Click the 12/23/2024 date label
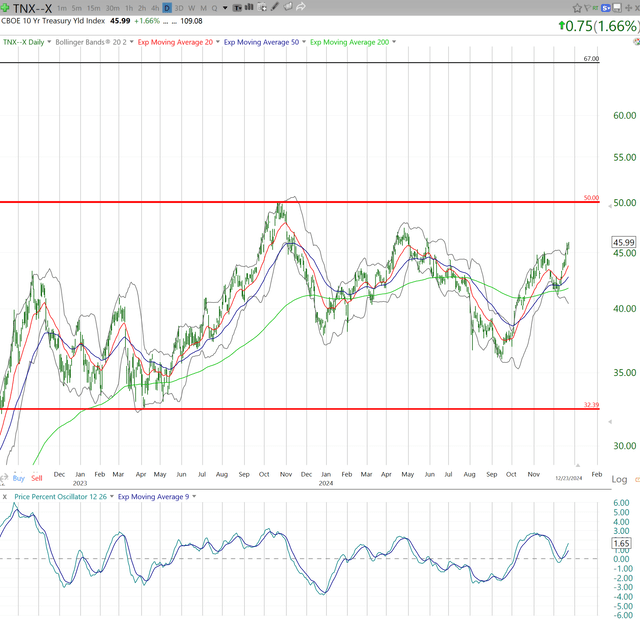Image resolution: width=640 pixels, height=619 pixels. click(x=569, y=478)
